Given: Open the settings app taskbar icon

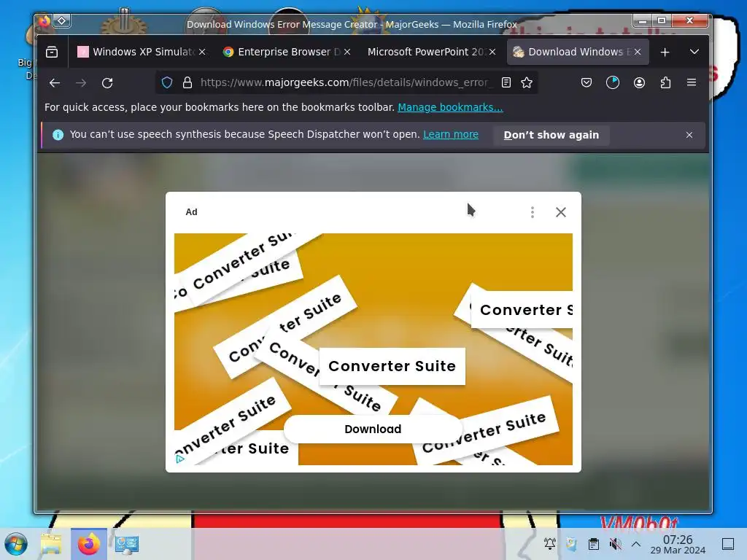Looking at the screenshot, I should (x=127, y=544).
